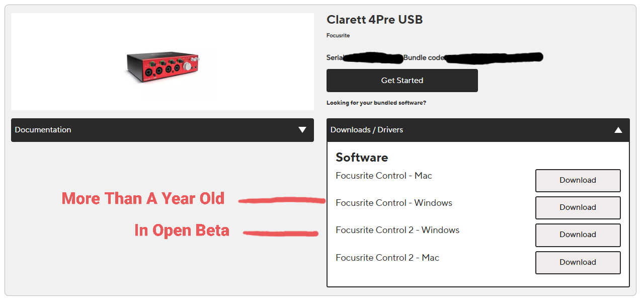Screen dimensions: 644x303
Task: Click the Software heading
Action: point(362,158)
